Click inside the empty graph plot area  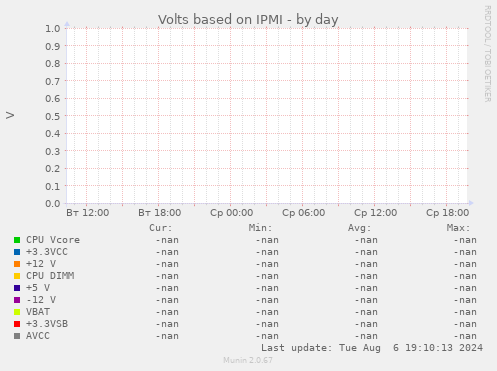click(x=267, y=116)
